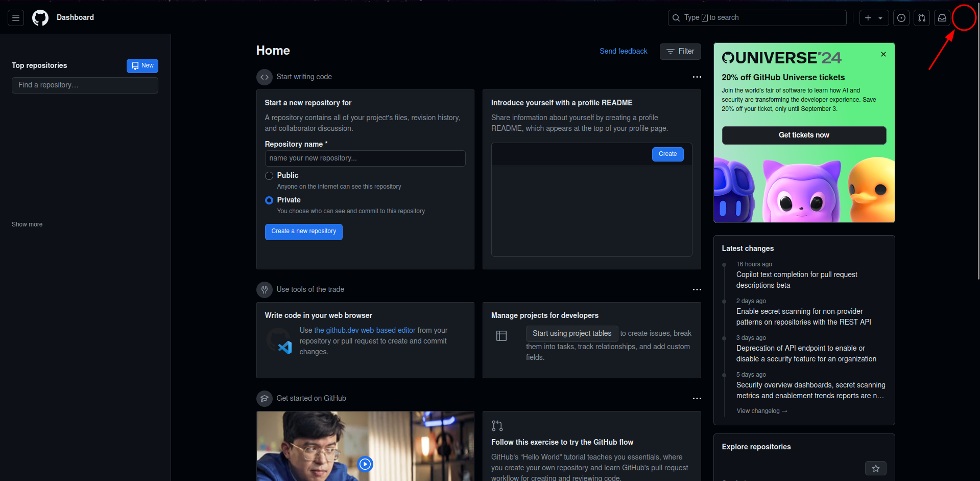980x481 pixels.
Task: Open the Send feedback link
Action: tap(623, 51)
